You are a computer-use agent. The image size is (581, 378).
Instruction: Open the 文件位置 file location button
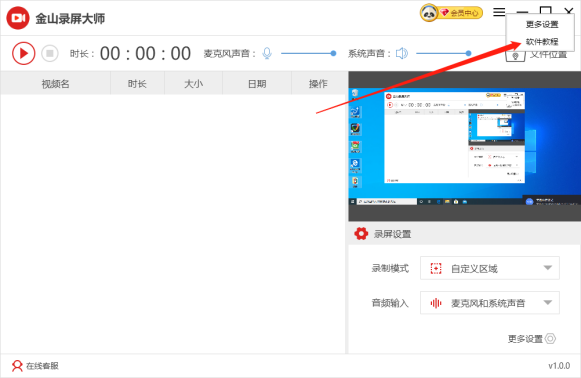537,56
